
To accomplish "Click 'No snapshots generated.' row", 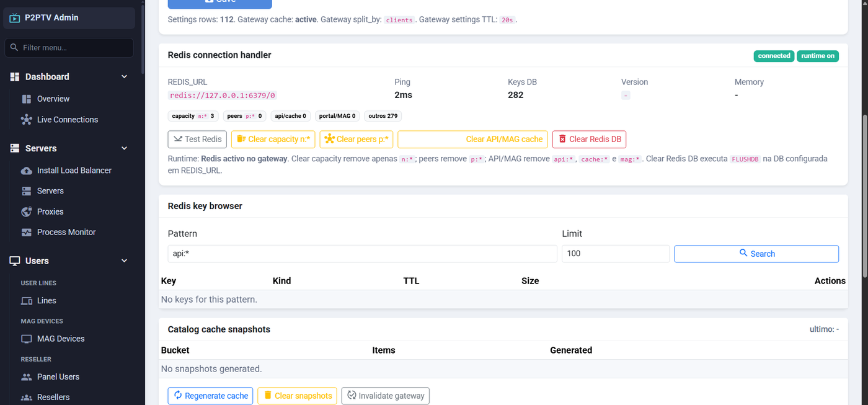I will (x=503, y=369).
